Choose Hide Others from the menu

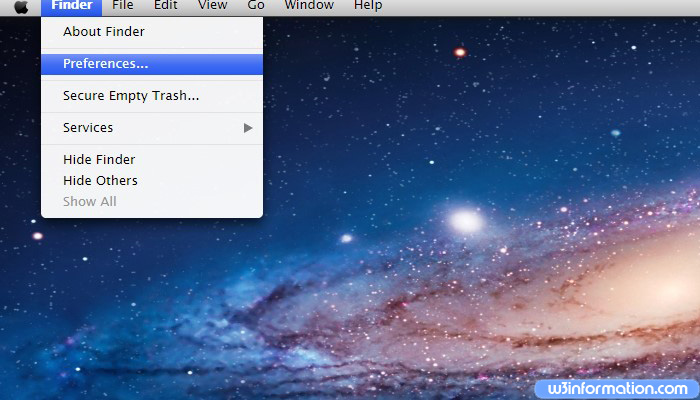152,181
